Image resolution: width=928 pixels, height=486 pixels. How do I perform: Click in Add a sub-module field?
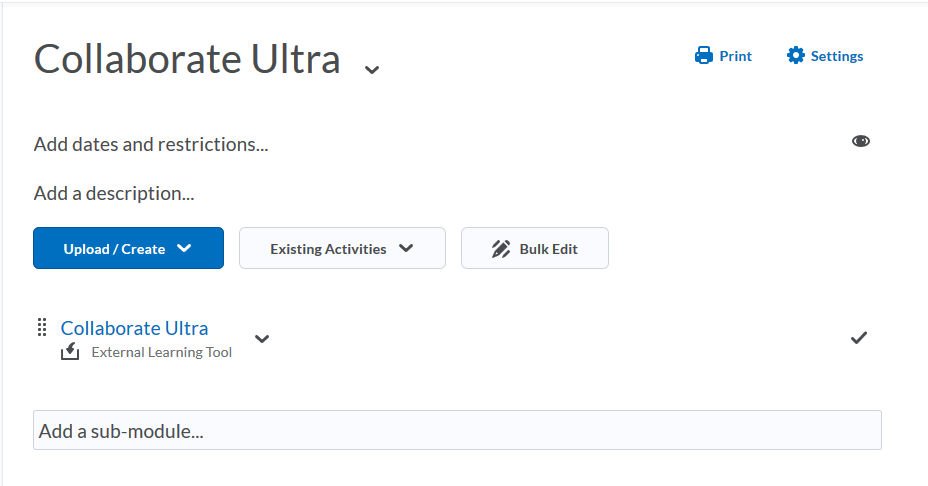click(457, 431)
